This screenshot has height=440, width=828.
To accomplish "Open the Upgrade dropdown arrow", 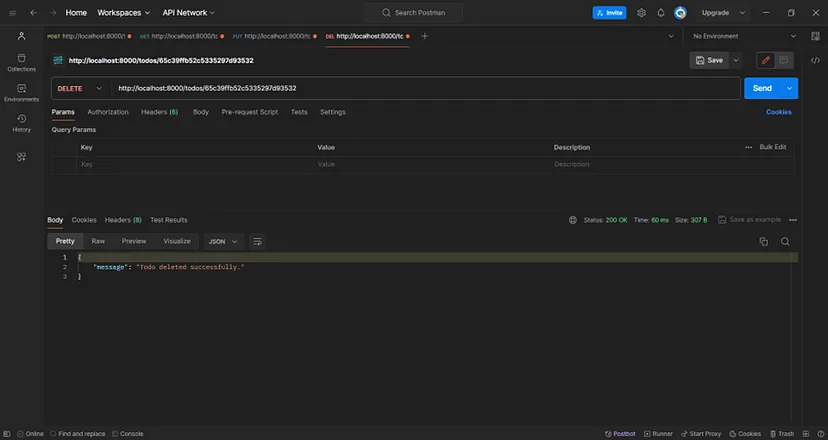I will [742, 13].
